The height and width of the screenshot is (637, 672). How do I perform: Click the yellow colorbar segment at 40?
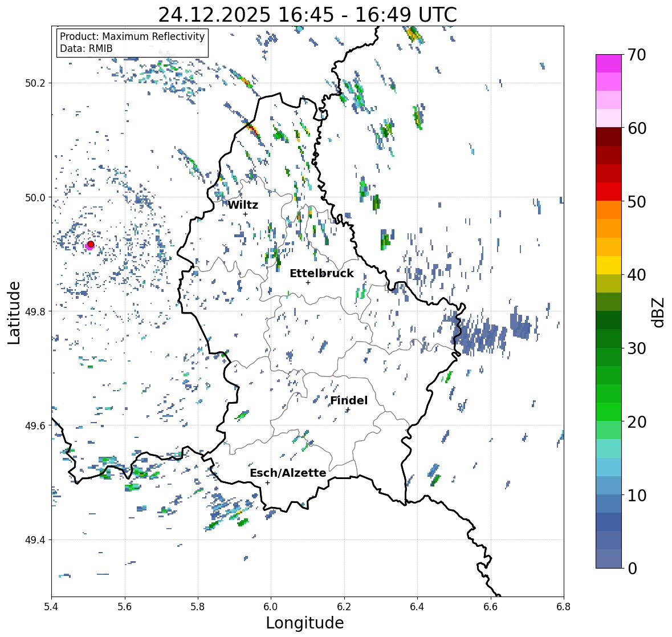click(x=609, y=265)
